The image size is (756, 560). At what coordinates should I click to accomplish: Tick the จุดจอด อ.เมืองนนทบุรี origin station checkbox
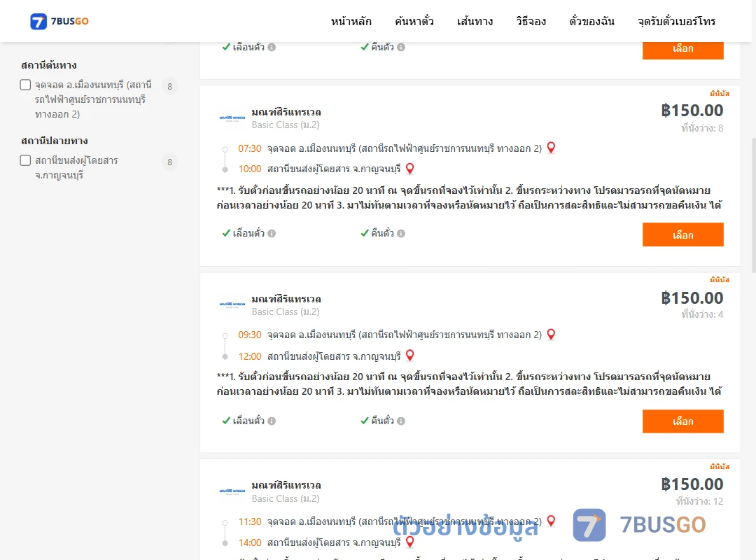(26, 85)
